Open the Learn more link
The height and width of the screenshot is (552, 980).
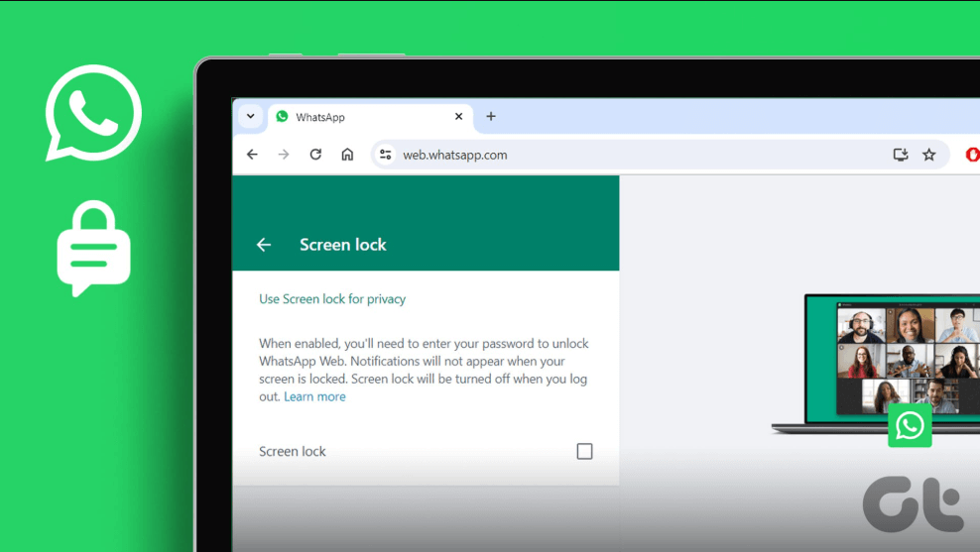[314, 396]
